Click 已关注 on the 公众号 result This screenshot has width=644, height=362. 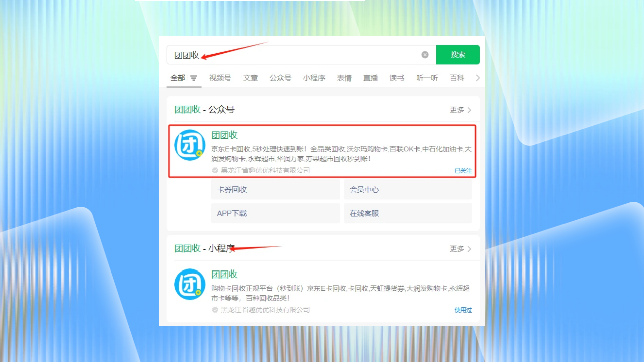463,171
